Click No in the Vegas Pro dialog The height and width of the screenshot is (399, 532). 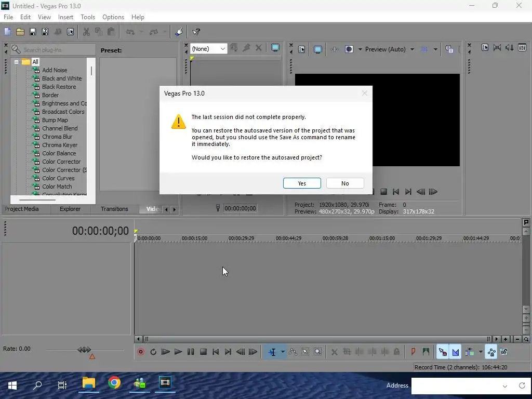point(345,183)
